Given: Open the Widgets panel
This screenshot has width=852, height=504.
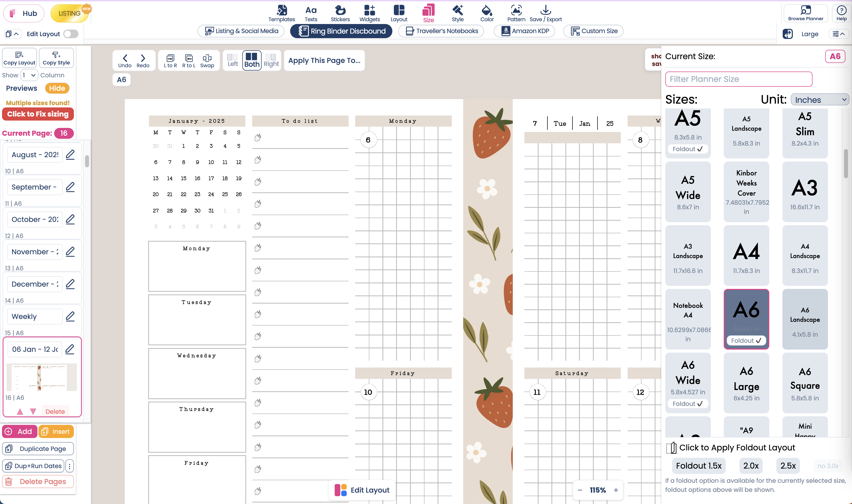Looking at the screenshot, I should click(369, 13).
